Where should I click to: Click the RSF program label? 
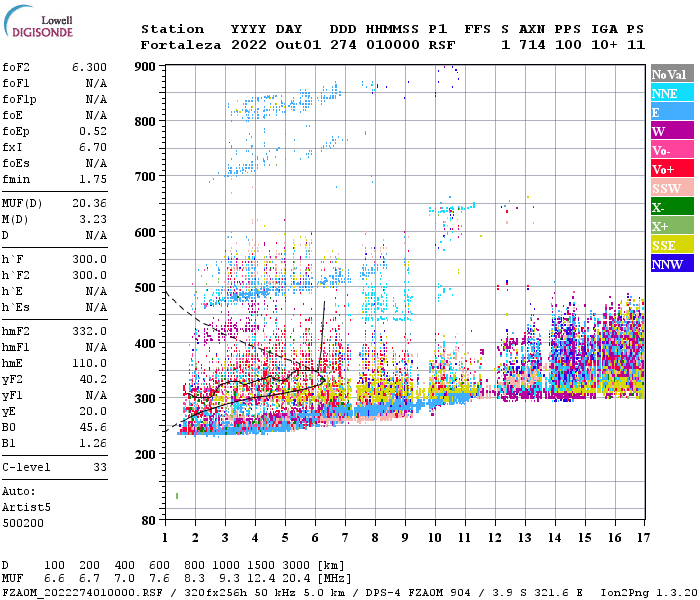(x=442, y=45)
